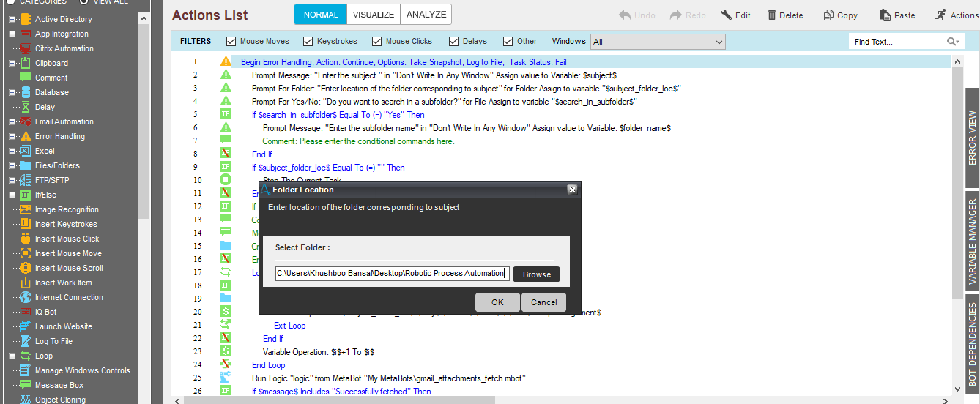This screenshot has width=980, height=404.
Task: Click the Select Folder path field
Action: click(x=391, y=274)
